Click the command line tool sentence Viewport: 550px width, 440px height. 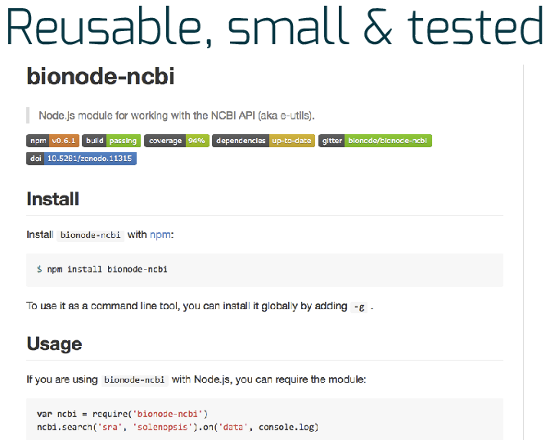200,306
